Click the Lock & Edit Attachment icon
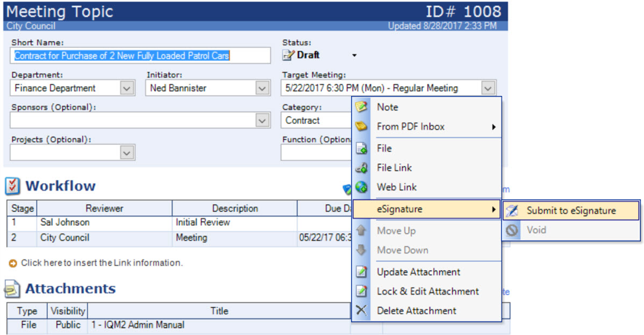This screenshot has width=644, height=335. pos(361,291)
